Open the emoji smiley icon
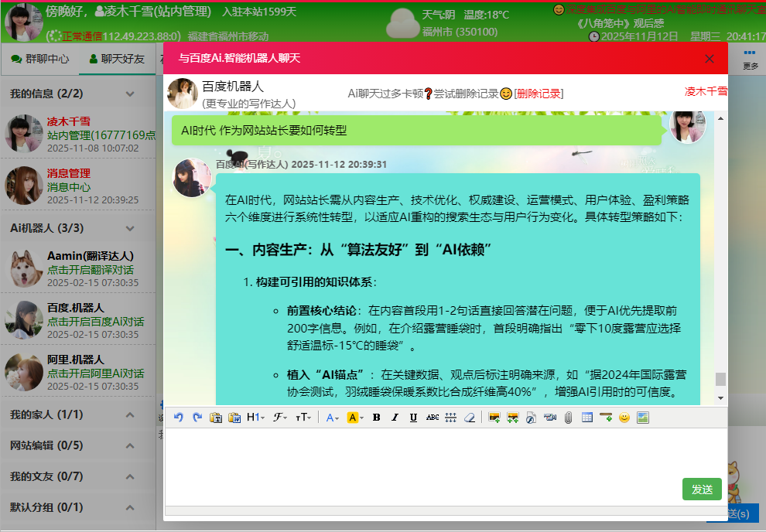Viewport: 766px width, 532px height. click(624, 418)
